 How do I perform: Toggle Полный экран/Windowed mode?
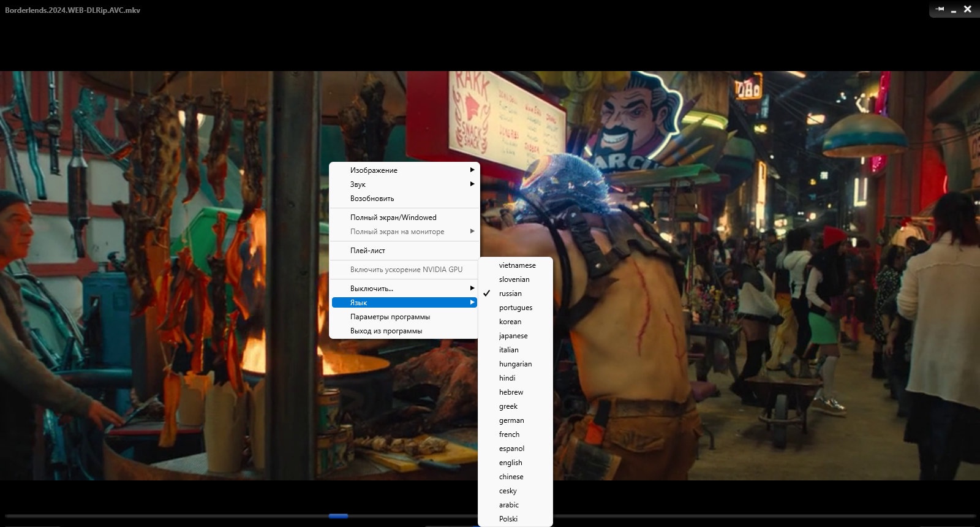tap(404, 218)
